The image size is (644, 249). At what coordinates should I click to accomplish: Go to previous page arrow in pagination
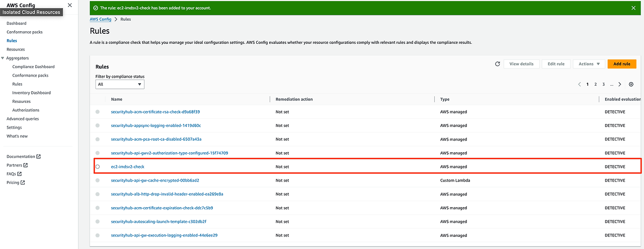coord(580,84)
